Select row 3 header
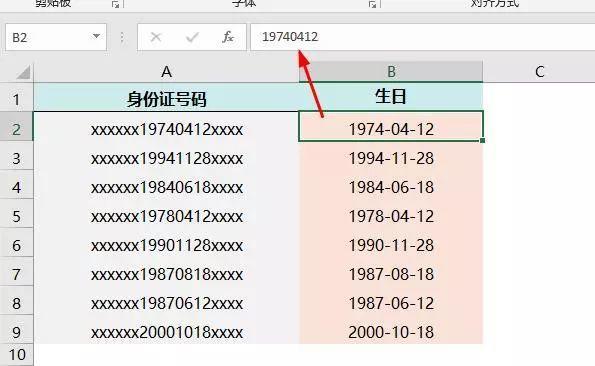The height and width of the screenshot is (366, 595). coord(16,156)
